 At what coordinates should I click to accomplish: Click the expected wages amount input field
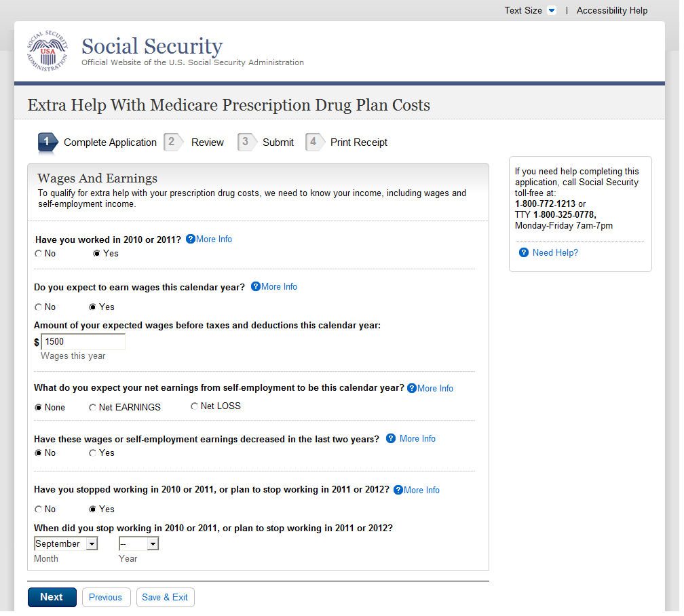(x=83, y=342)
